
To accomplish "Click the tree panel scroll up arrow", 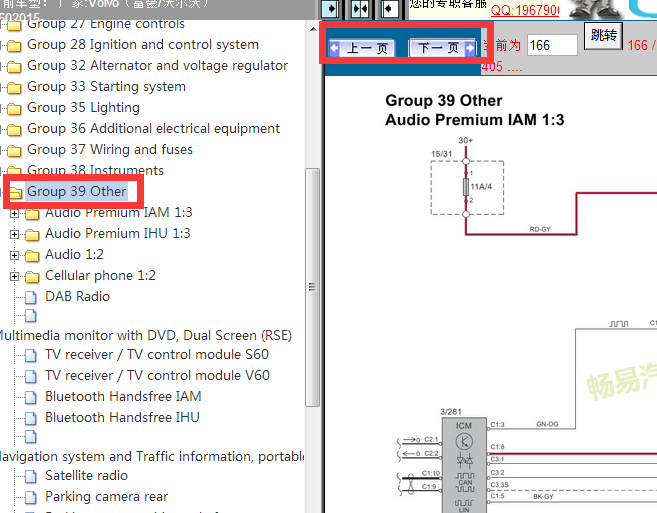I will pos(313,29).
